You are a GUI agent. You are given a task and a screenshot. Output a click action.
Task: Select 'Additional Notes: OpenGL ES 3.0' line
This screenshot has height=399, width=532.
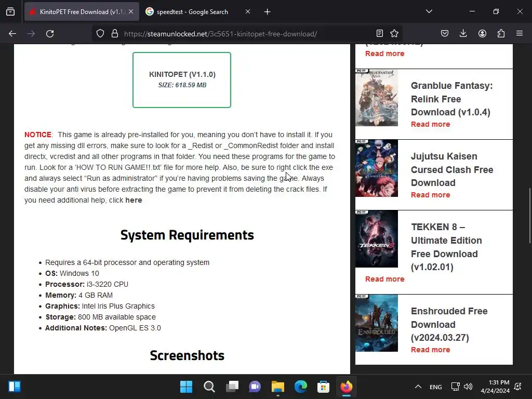tap(103, 328)
